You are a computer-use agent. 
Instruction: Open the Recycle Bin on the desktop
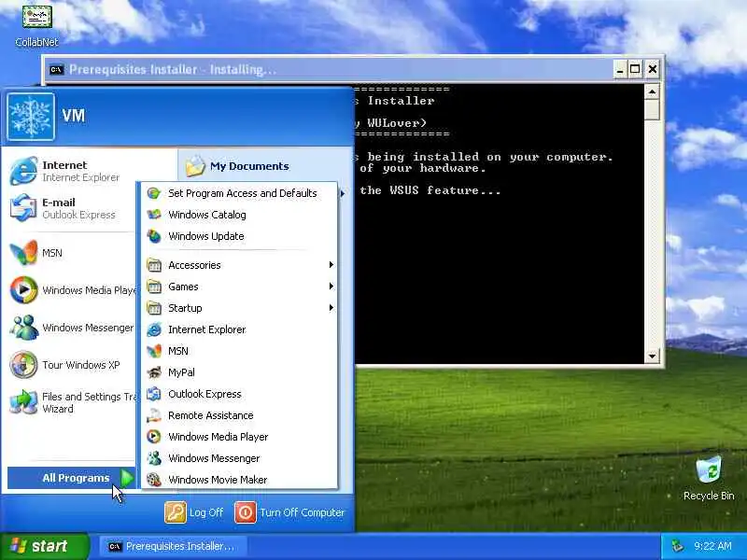click(x=709, y=478)
